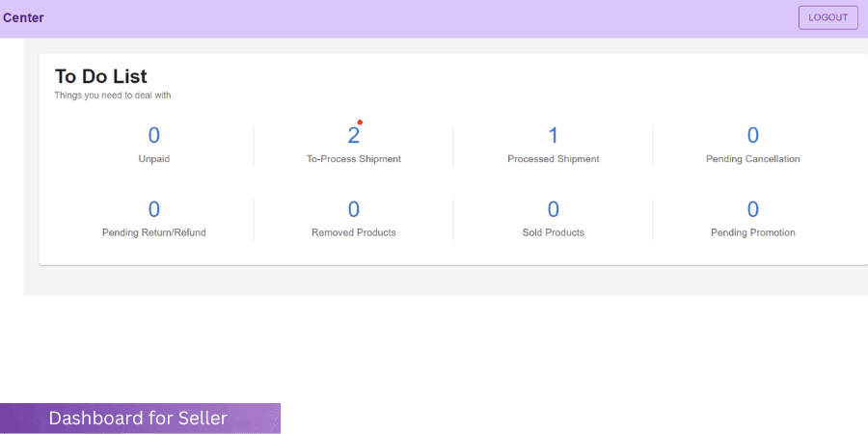Click the Center title in header
868x434 pixels.
point(23,17)
